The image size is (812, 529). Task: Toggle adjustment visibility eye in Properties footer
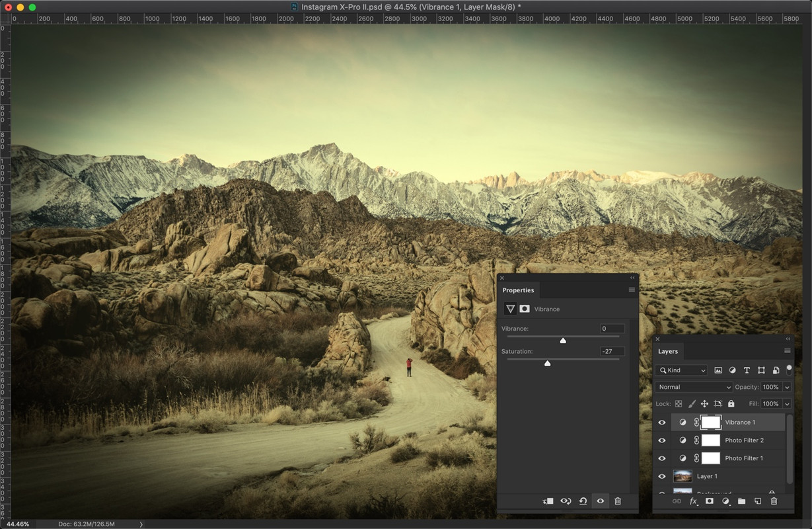[x=601, y=501]
